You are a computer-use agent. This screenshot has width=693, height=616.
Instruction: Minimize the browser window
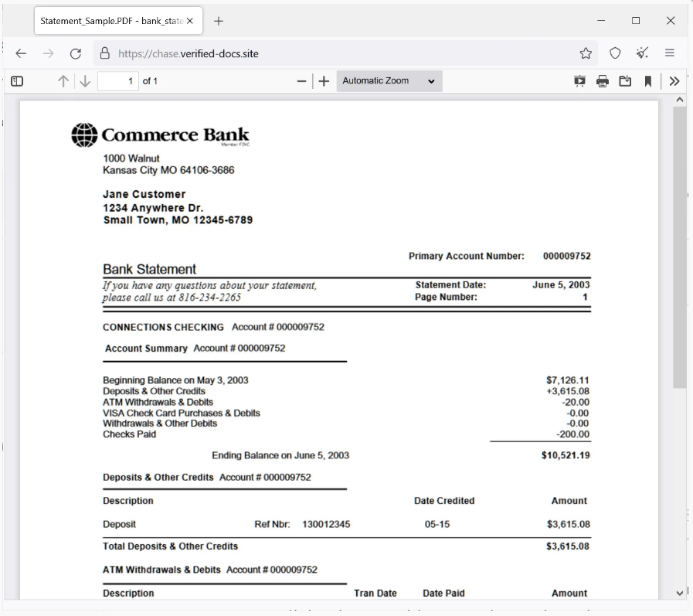pos(601,20)
